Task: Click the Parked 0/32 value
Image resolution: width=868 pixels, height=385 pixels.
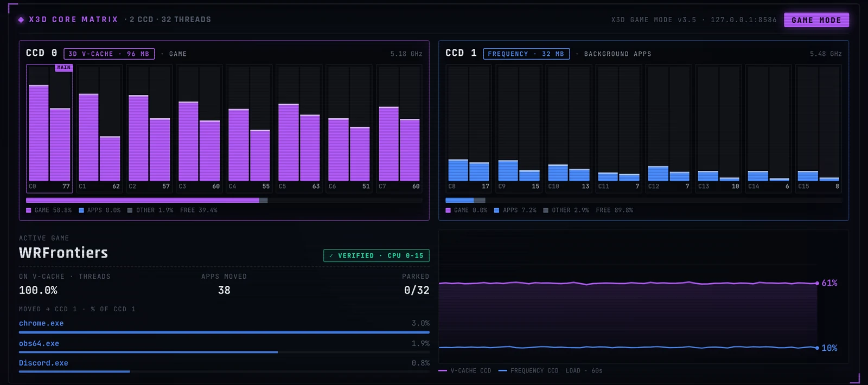Action: coord(417,290)
